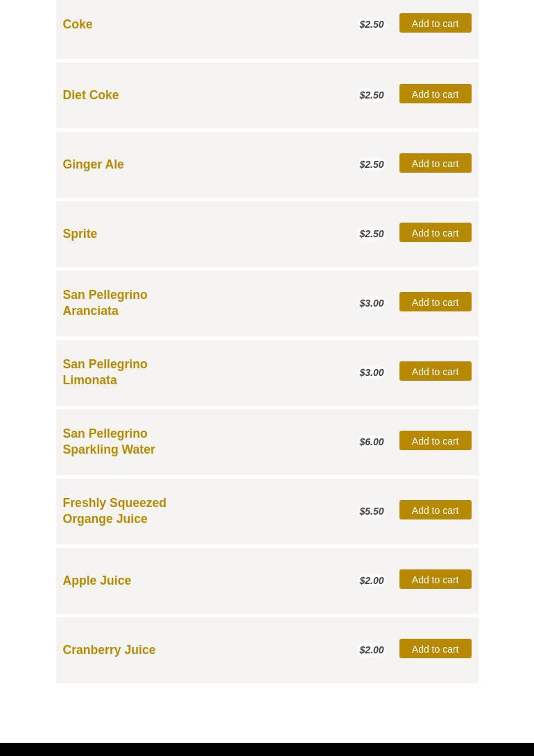Screen dimensions: 534x756
Task: Open San Pellegrino Aranciata item title
Action: tap(105, 302)
